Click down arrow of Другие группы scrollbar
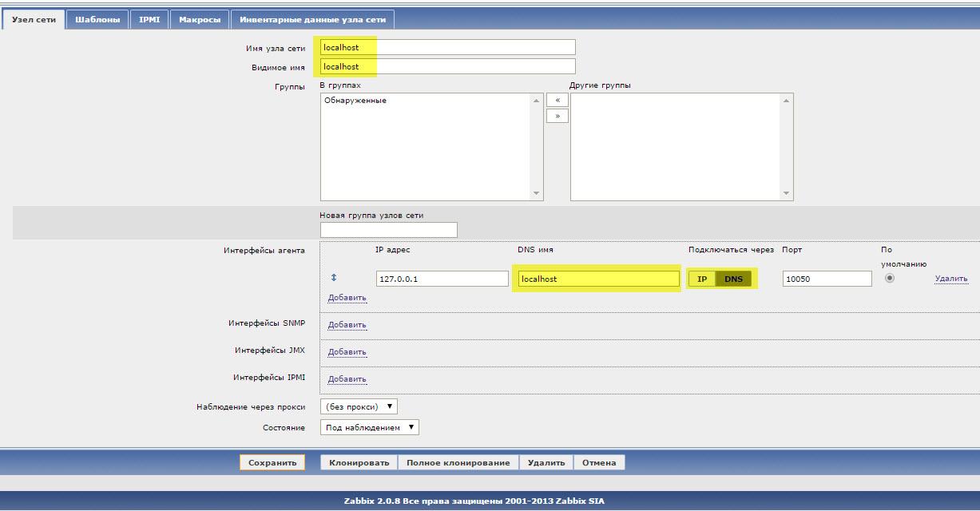This screenshot has width=980, height=511. point(787,193)
